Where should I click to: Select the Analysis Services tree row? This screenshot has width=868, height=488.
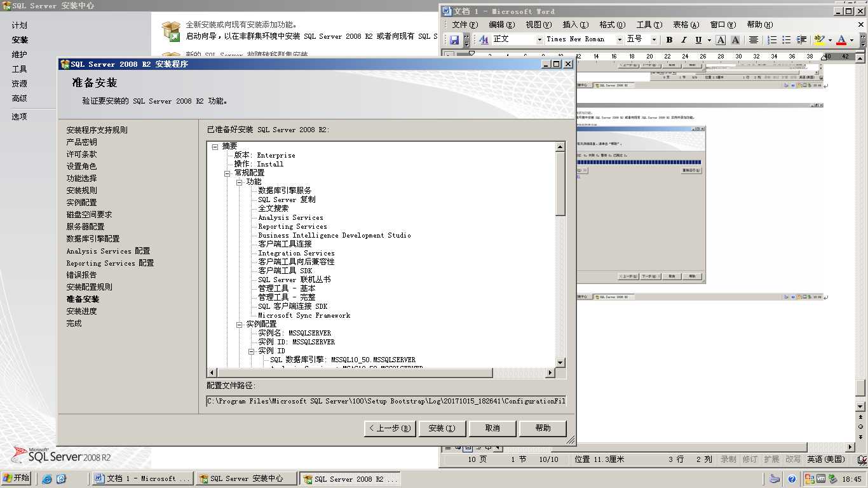tap(290, 217)
